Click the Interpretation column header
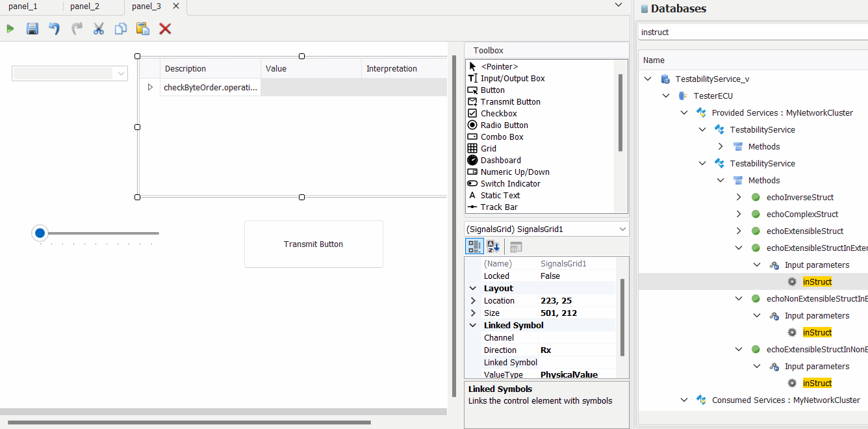Viewport: 868px width, 429px height. (404, 68)
